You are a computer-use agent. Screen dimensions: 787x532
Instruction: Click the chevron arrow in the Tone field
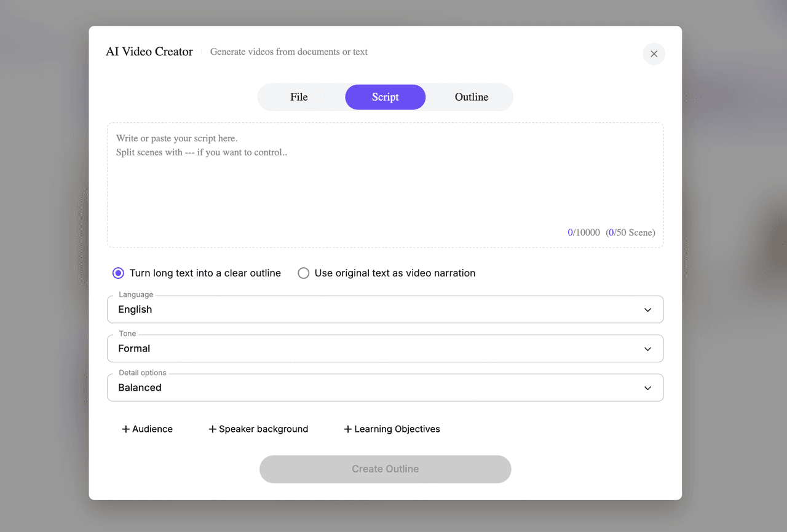point(647,349)
